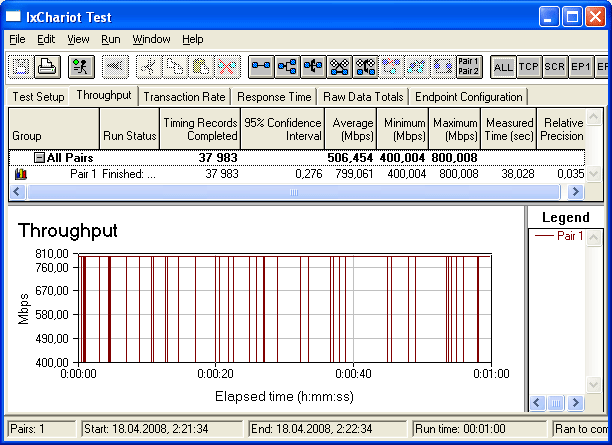The height and width of the screenshot is (445, 612).
Task: Click the Edit pair pencil icon
Action: (x=417, y=67)
